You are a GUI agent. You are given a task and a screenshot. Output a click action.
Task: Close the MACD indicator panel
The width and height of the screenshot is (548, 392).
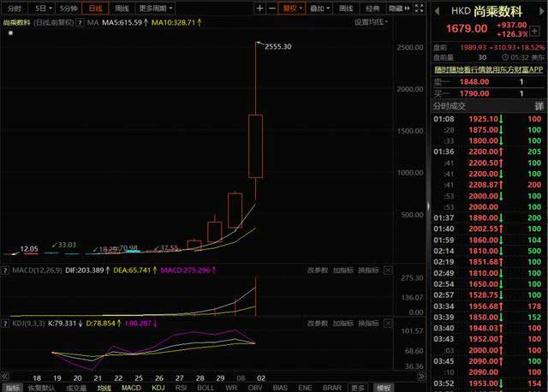pos(388,270)
